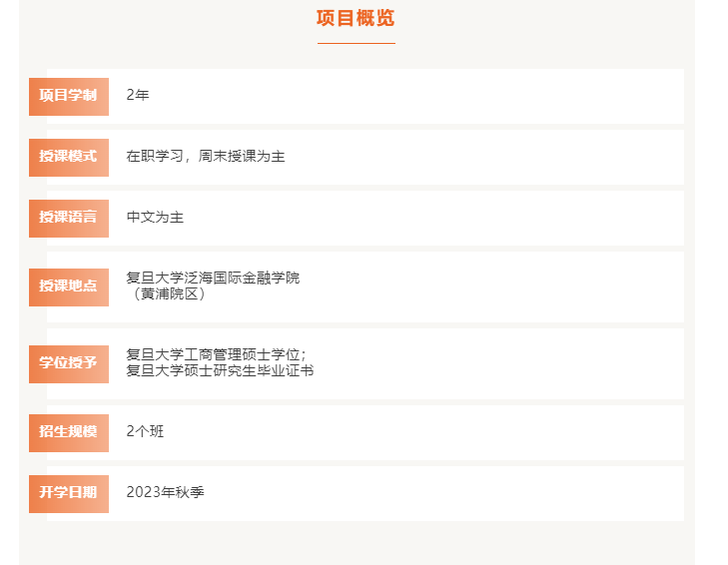The height and width of the screenshot is (565, 728).
Task: Click the 2023年秋季 start date value
Action: click(165, 493)
